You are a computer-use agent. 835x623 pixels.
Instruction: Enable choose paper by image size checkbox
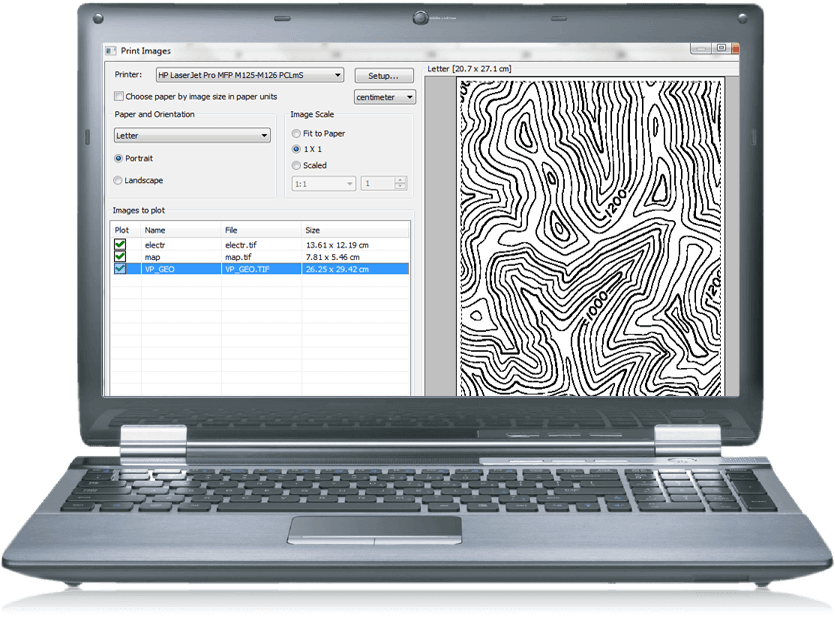(120, 97)
